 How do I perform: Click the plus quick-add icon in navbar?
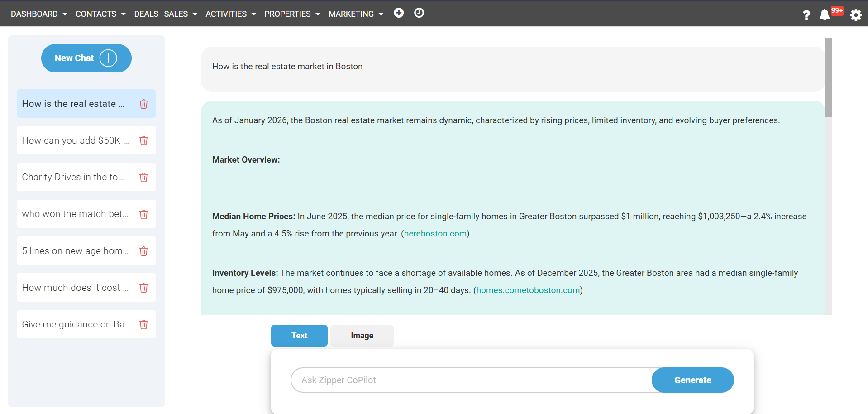[x=398, y=13]
